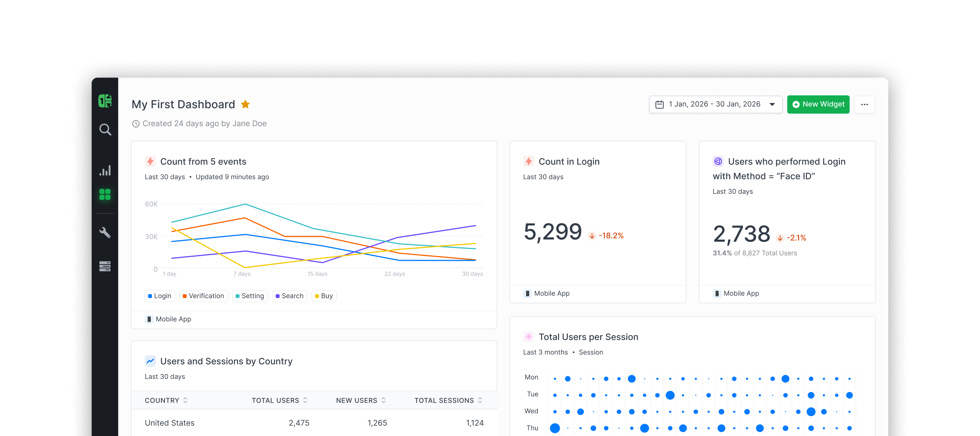Click the 5,299 count value
The image size is (980, 436).
pos(553,232)
